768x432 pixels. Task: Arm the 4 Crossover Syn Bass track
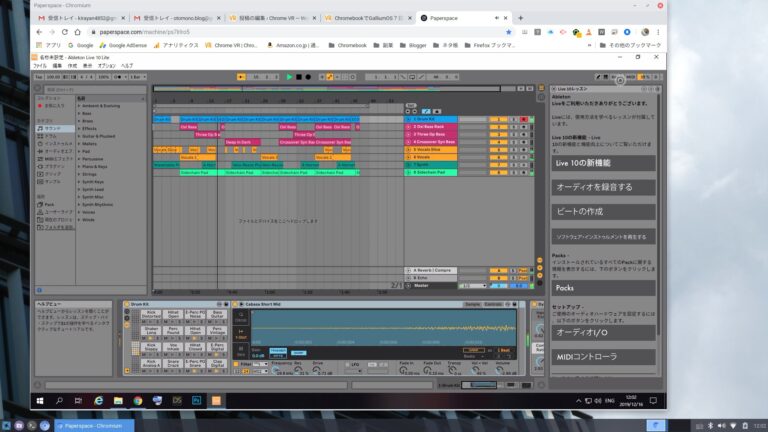pos(524,142)
